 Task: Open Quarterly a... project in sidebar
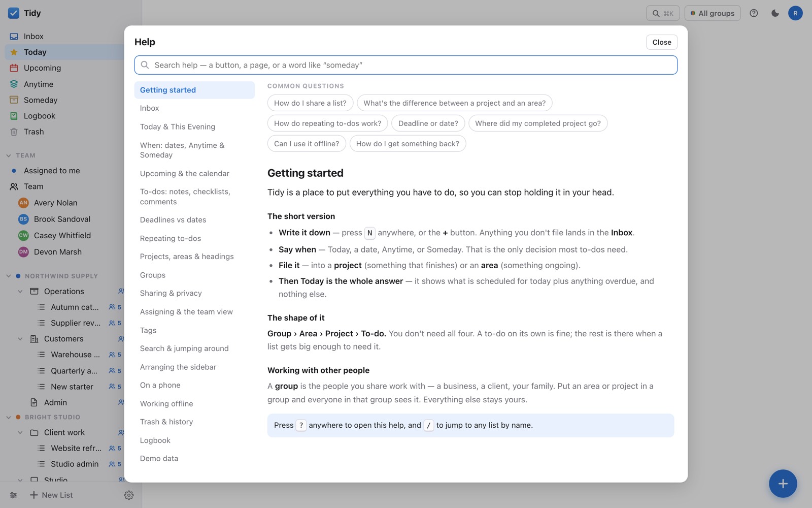[74, 371]
